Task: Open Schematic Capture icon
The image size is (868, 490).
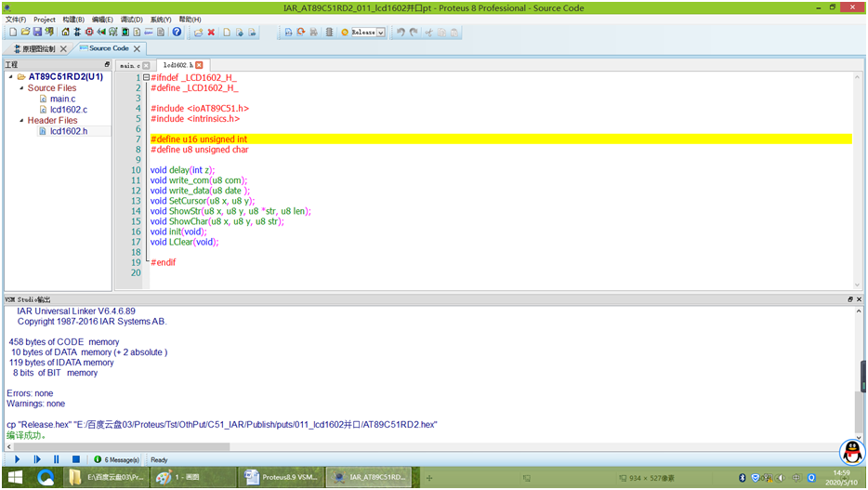Action: click(x=77, y=33)
